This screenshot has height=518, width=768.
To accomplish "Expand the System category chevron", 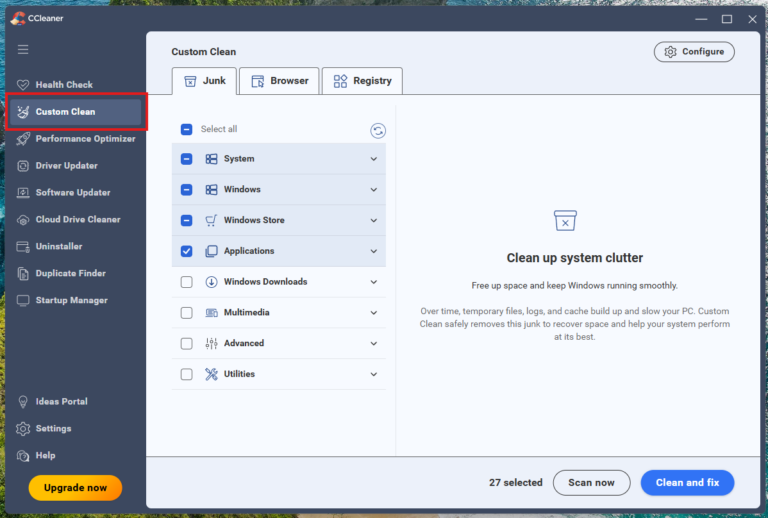I will pos(374,159).
